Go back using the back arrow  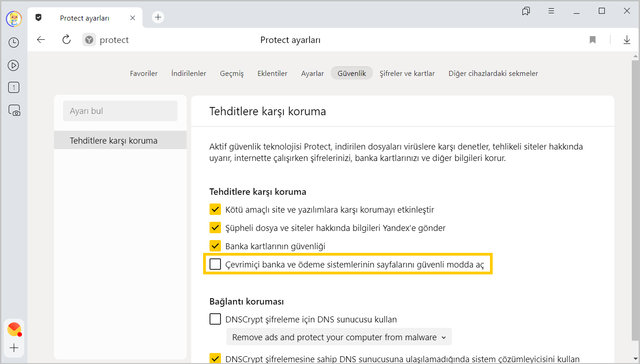pyautogui.click(x=41, y=40)
